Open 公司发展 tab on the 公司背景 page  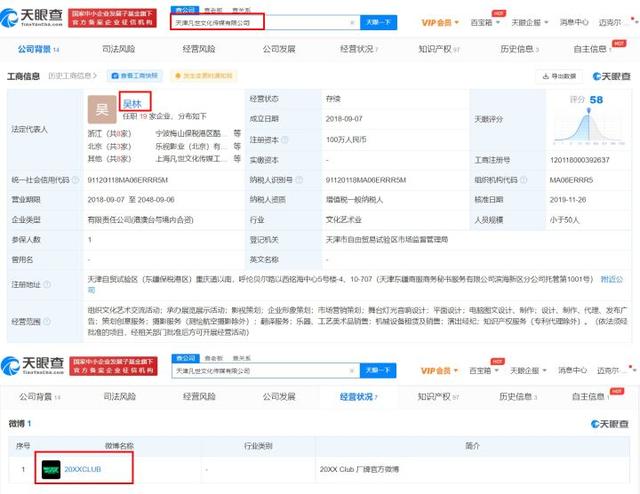click(279, 49)
